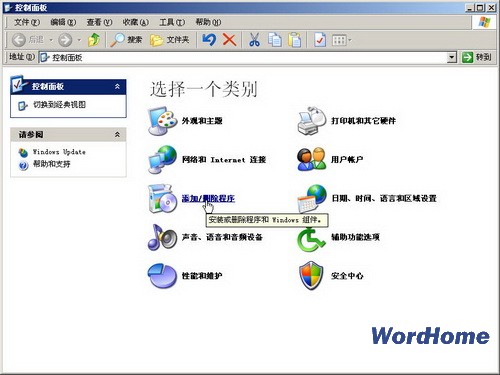500x375 pixels.
Task: Click the 声音、语音和音频设备 link text
Action: click(x=222, y=237)
